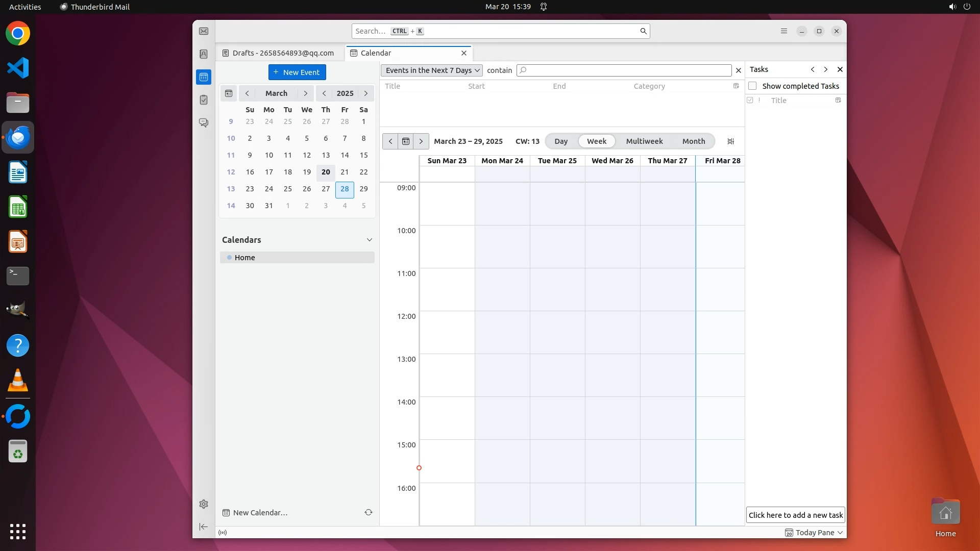Open Events in the Next 7 Days dropdown
This screenshot has height=551, width=980.
pyautogui.click(x=431, y=70)
